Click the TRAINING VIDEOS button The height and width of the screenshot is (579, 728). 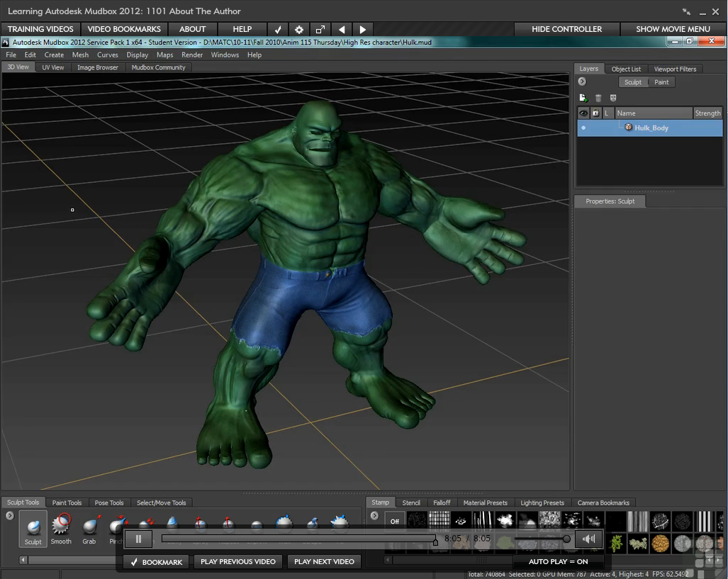point(40,29)
